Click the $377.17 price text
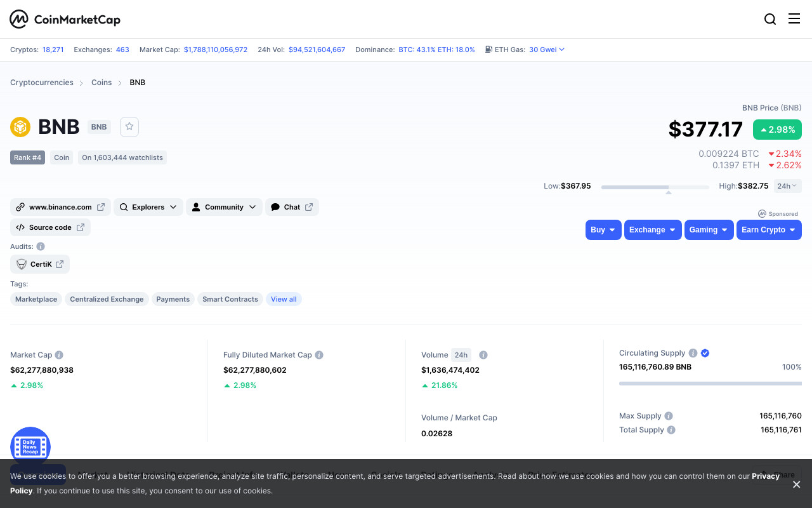Screen dimensions: 812x508 pos(705,130)
